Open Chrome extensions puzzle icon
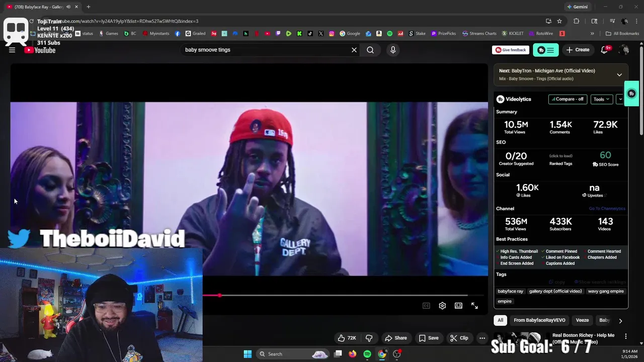This screenshot has width=644, height=362. pyautogui.click(x=577, y=21)
